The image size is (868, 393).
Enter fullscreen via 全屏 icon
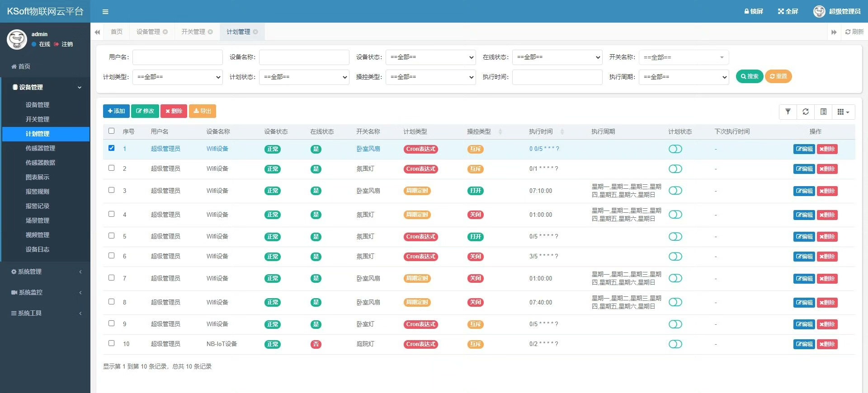(788, 11)
